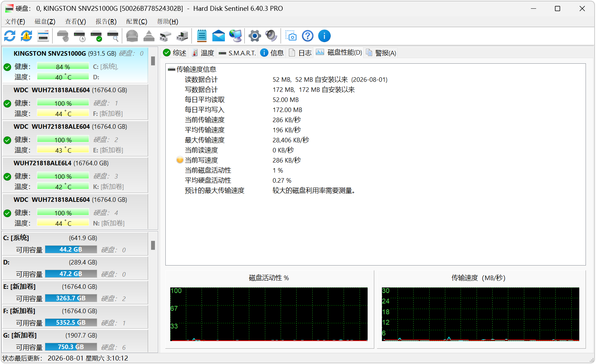Switch to the S.M.A.R.T. tab
The width and height of the screenshot is (596, 364).
237,53
